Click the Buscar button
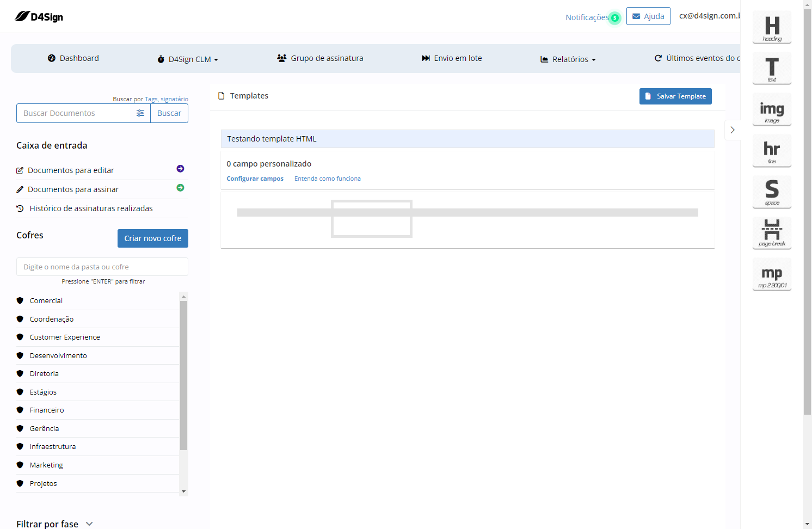812x529 pixels. 169,113
